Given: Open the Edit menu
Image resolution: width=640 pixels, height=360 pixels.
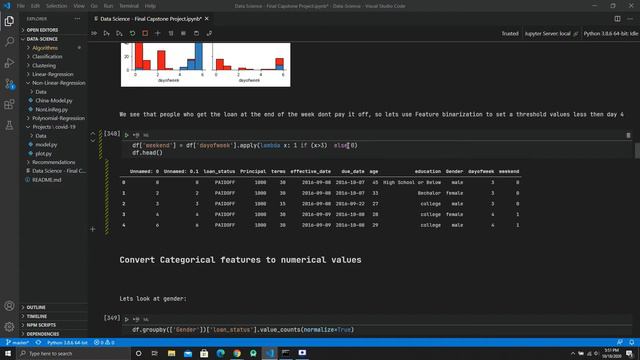Looking at the screenshot, I should tap(36, 6).
